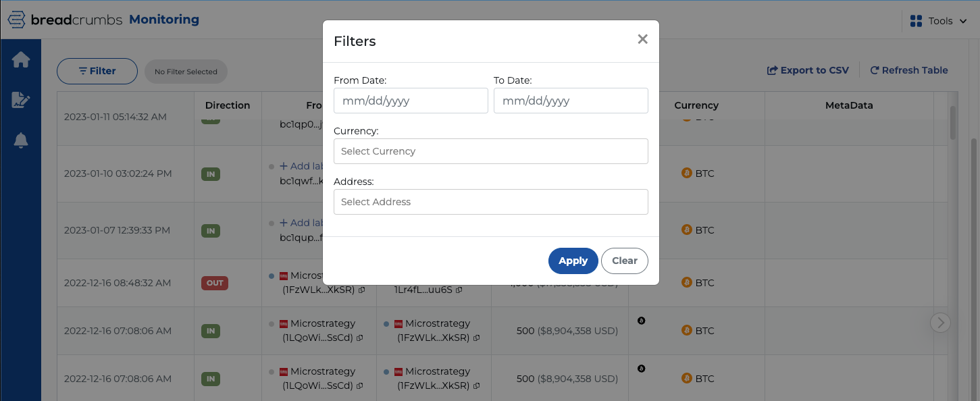Open the Select Currency dropdown
Viewport: 980px width, 401px height.
(490, 151)
